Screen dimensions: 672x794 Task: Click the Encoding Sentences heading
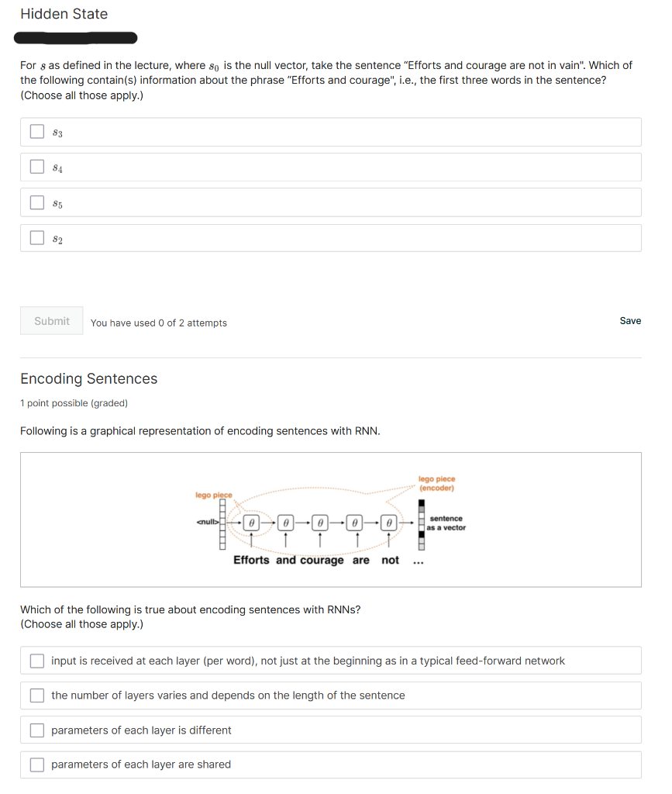coord(88,378)
